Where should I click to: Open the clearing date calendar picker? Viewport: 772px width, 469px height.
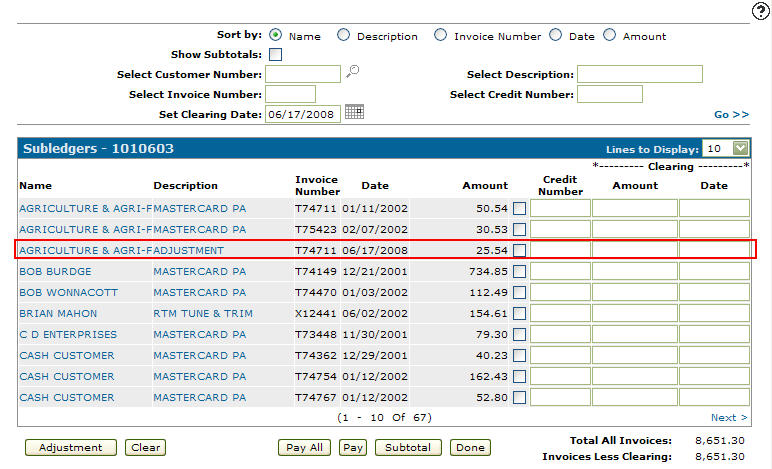pyautogui.click(x=354, y=113)
